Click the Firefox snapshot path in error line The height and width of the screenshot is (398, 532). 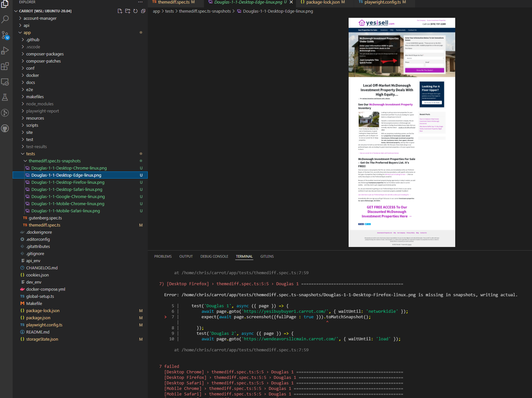pos(298,295)
